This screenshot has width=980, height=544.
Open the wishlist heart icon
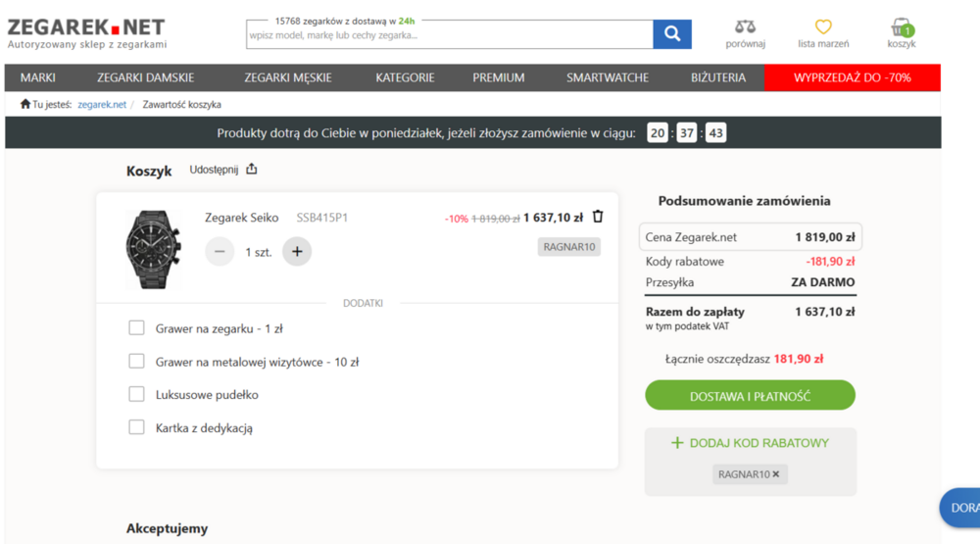tap(823, 26)
